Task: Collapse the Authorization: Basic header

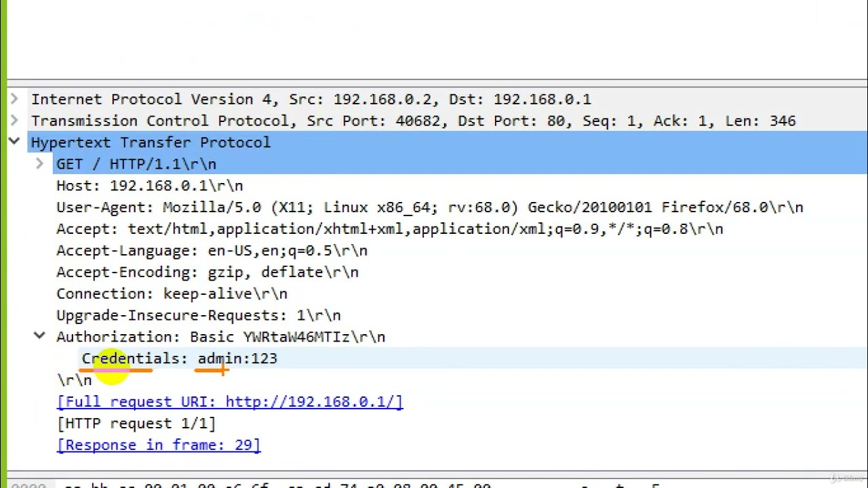Action: pyautogui.click(x=39, y=336)
